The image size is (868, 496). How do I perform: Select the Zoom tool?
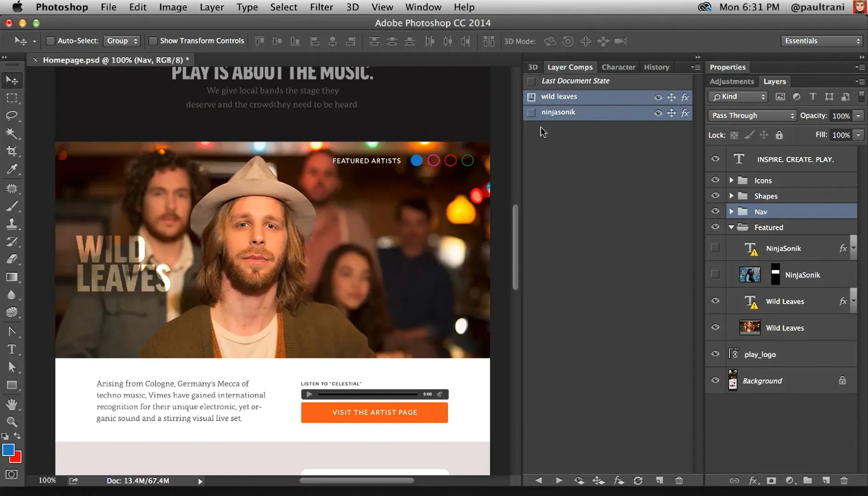[12, 422]
